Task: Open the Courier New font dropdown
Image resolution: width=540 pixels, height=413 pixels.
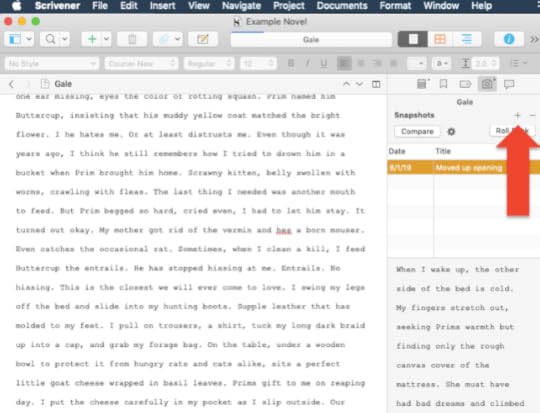Action: [x=141, y=64]
